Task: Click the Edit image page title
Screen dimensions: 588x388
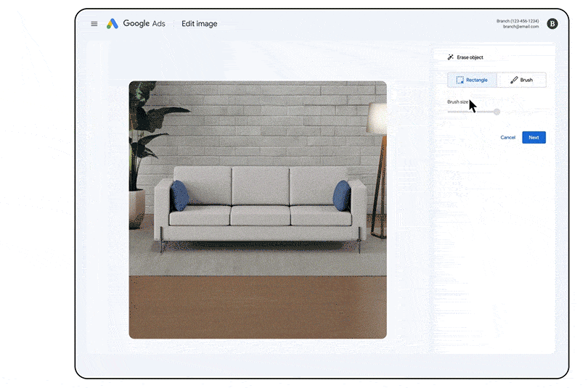Action: point(199,24)
